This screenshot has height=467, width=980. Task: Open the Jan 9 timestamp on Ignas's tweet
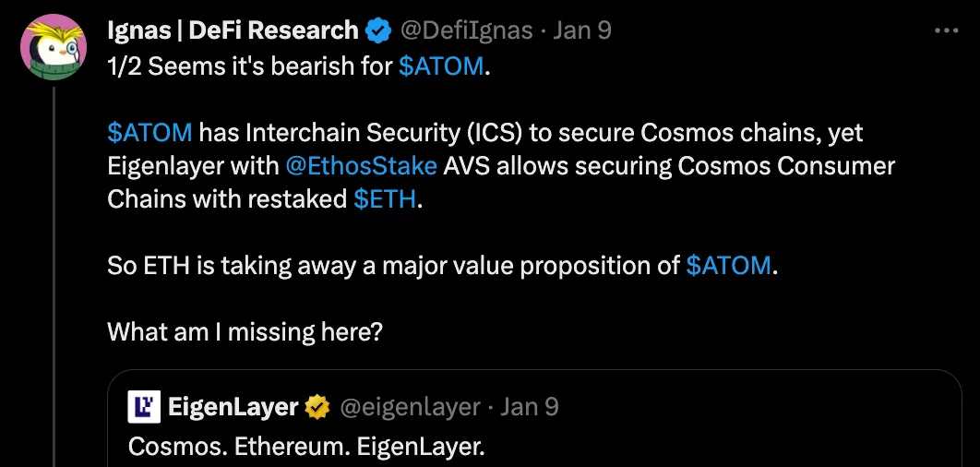(x=583, y=30)
